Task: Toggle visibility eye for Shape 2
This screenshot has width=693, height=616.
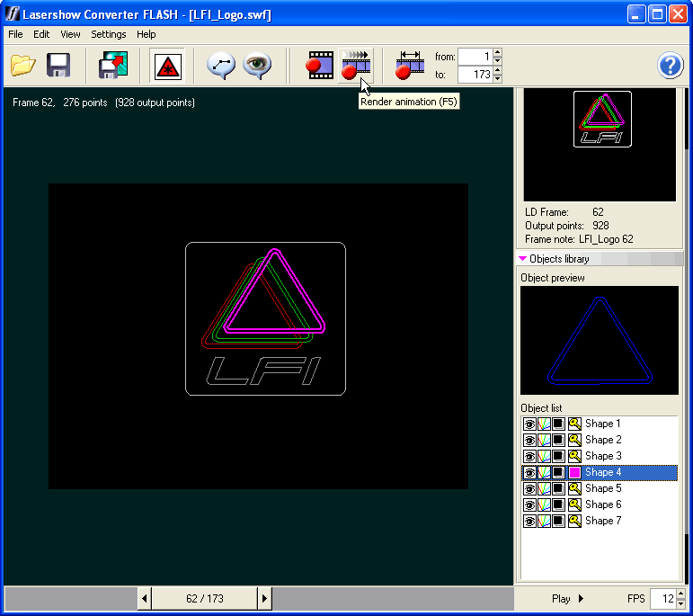Action: click(529, 440)
